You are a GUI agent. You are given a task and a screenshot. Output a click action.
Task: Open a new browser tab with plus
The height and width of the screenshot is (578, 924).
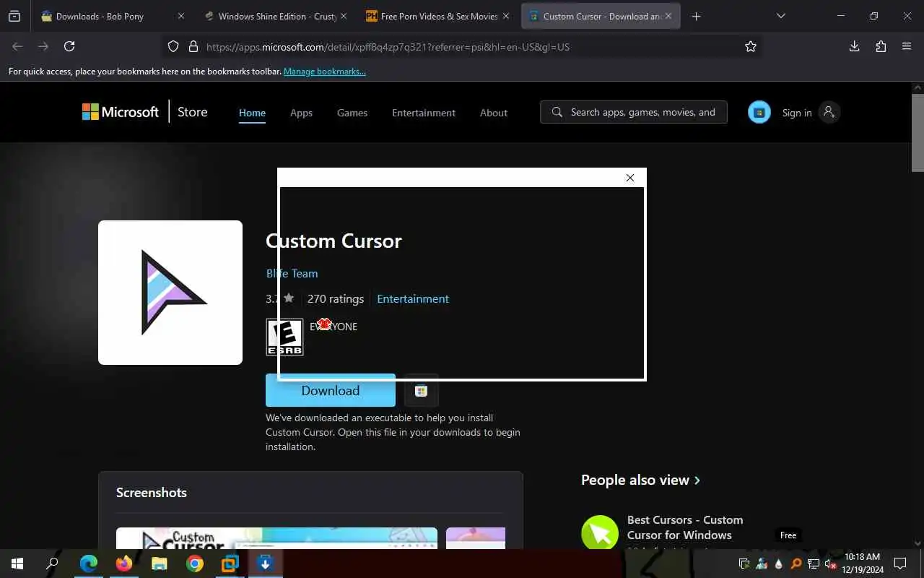pyautogui.click(x=696, y=16)
